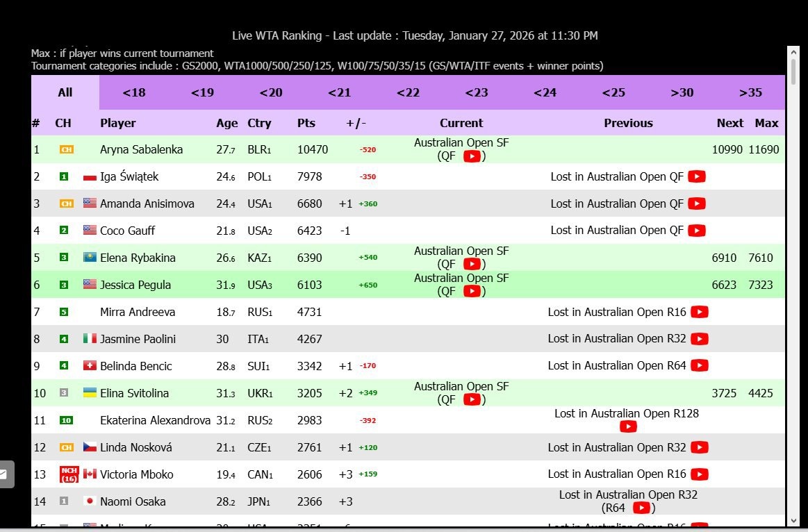Open the YouTube icon beside Iga Świątek's QF loss
This screenshot has height=532, width=808.
(x=697, y=176)
